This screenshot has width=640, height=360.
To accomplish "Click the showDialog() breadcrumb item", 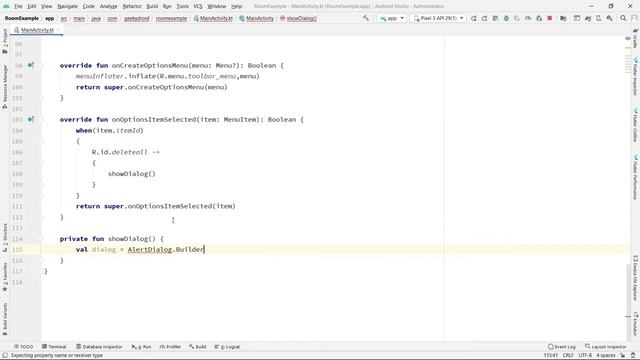I will [298, 18].
